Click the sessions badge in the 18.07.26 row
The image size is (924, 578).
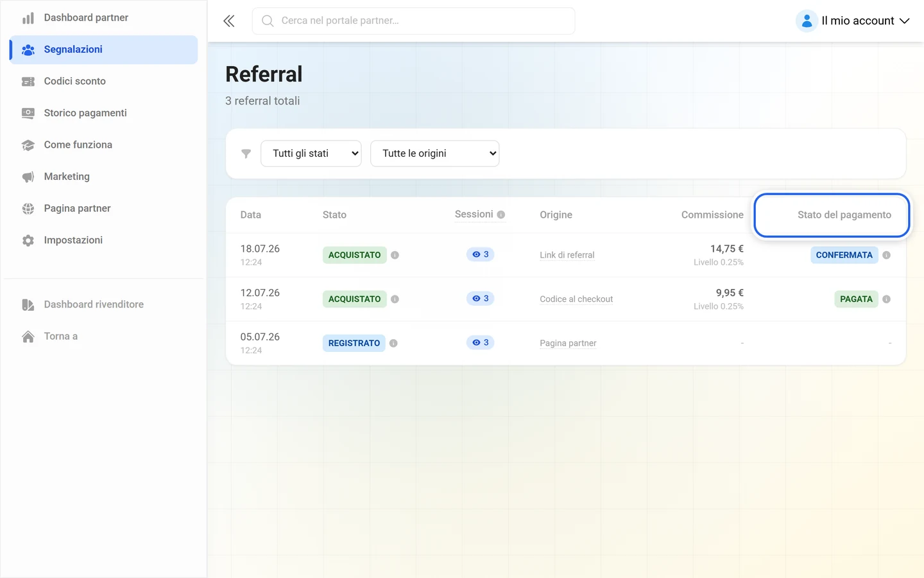pos(481,254)
